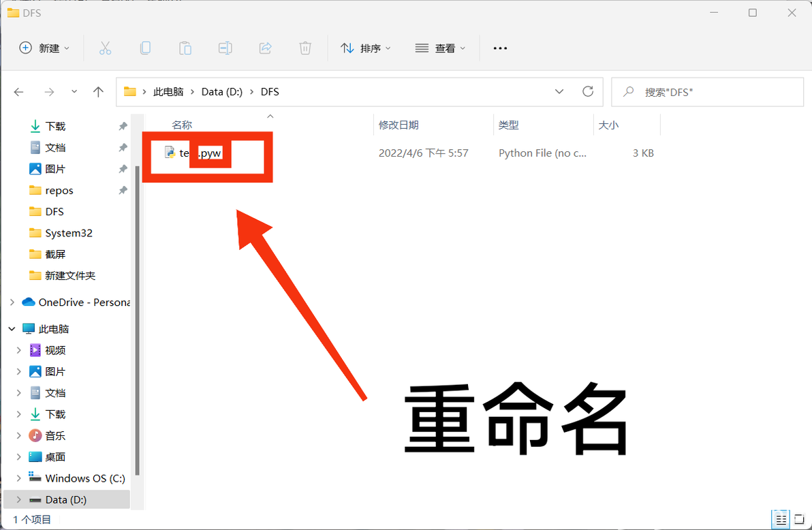Select 视频 under 此电脑
The height and width of the screenshot is (530, 812).
[x=55, y=350]
